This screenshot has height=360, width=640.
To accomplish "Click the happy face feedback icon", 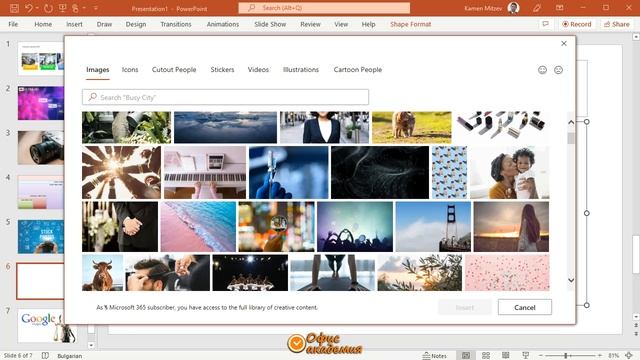I will tap(542, 70).
